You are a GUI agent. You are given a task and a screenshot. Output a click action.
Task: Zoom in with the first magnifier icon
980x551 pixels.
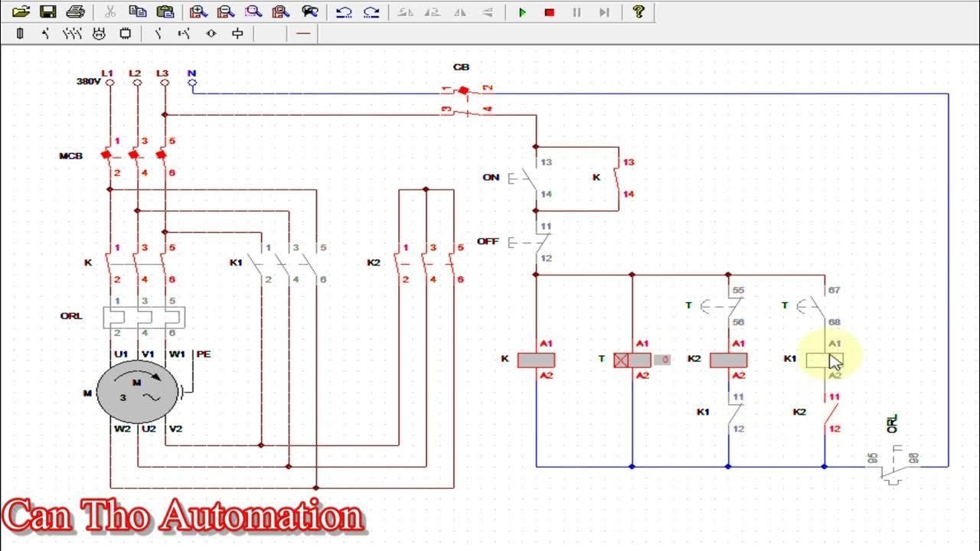pyautogui.click(x=198, y=11)
